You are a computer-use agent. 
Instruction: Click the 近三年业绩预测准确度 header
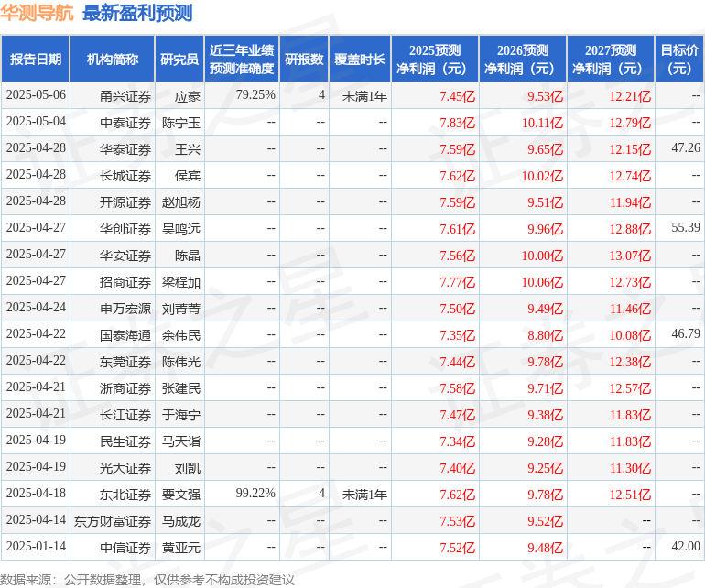242,59
